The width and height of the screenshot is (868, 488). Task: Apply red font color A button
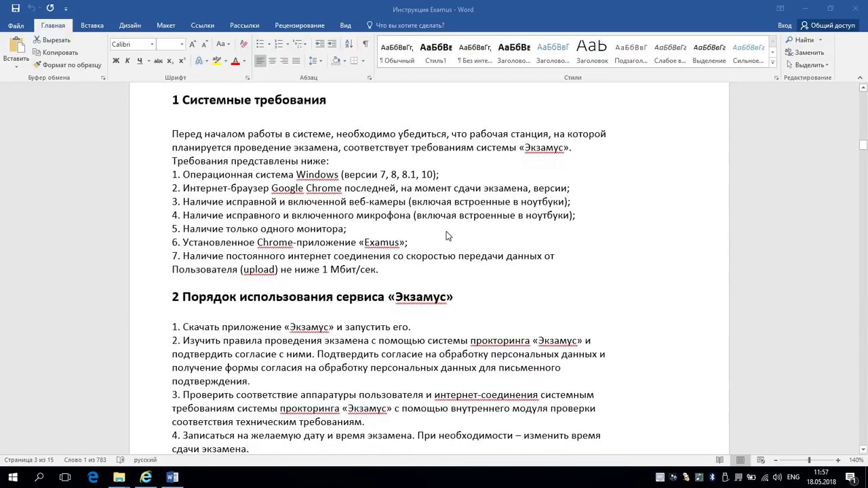(235, 61)
